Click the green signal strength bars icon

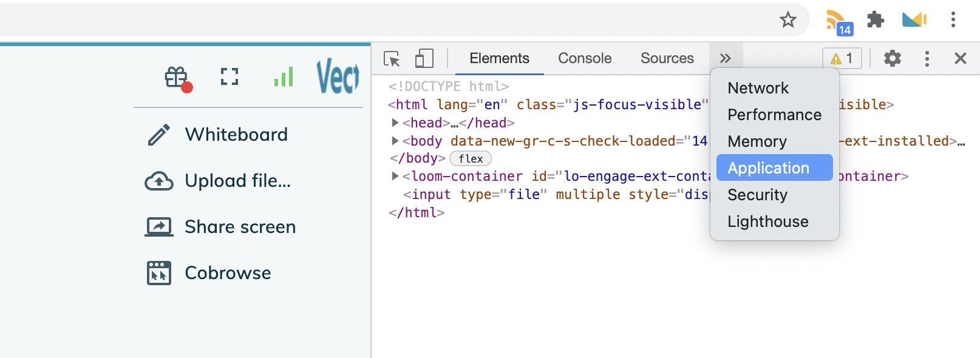click(x=283, y=76)
